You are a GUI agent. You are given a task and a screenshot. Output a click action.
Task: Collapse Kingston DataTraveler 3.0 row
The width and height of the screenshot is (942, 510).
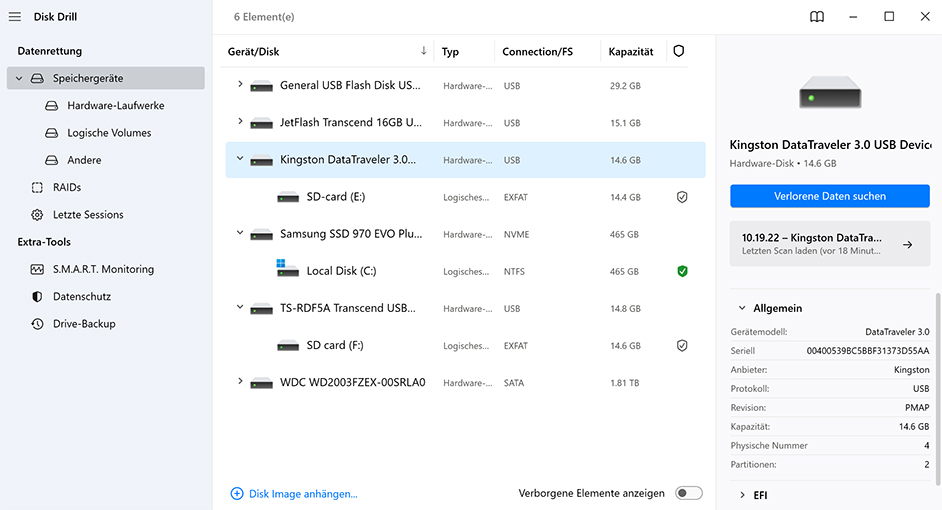tap(240, 159)
